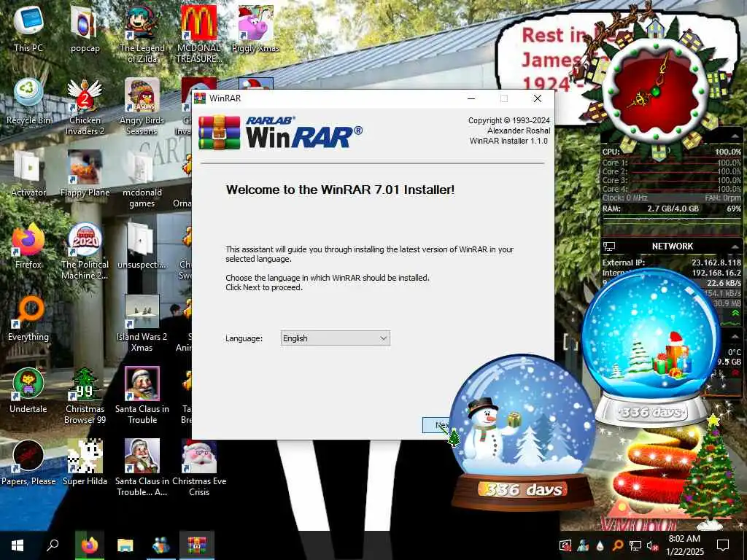Click the NETWORK gadget monitor icon

click(609, 246)
